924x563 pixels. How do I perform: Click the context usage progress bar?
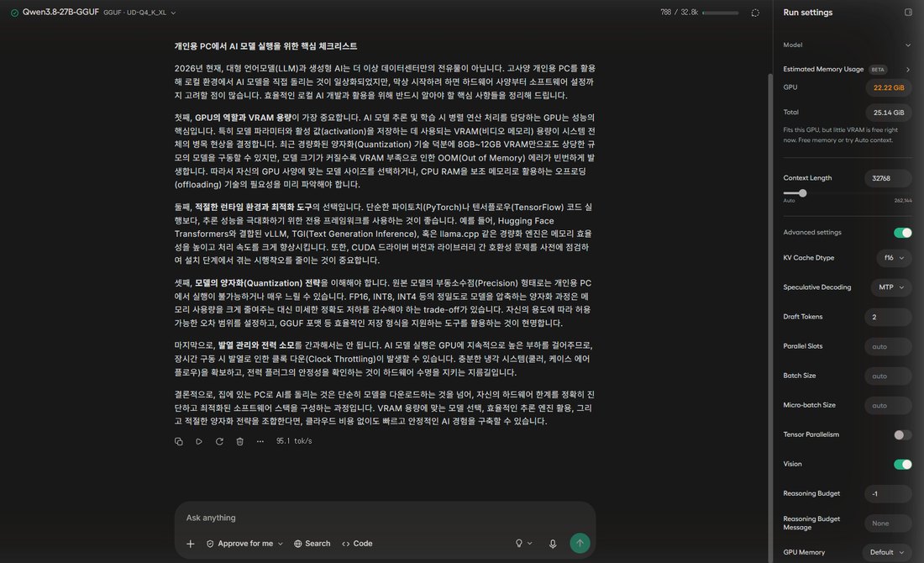(720, 13)
